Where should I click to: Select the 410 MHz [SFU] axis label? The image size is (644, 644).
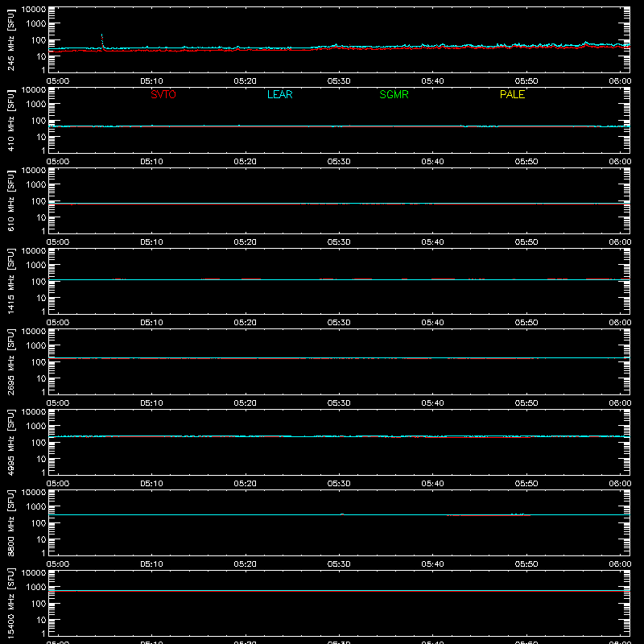click(x=11, y=120)
